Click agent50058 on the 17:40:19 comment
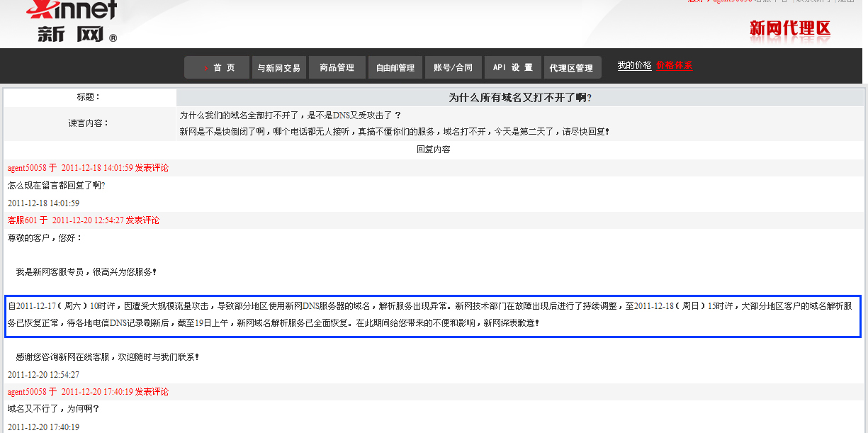Image resolution: width=868 pixels, height=433 pixels. point(27,392)
